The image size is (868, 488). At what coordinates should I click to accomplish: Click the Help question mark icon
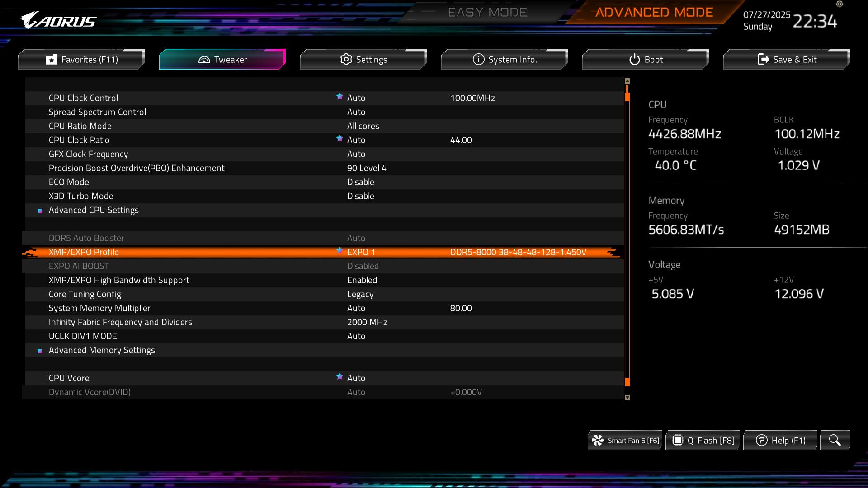tap(761, 441)
